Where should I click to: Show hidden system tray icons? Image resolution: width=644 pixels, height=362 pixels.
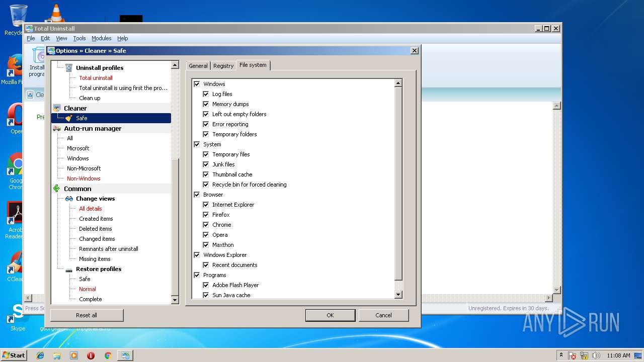click(x=561, y=355)
